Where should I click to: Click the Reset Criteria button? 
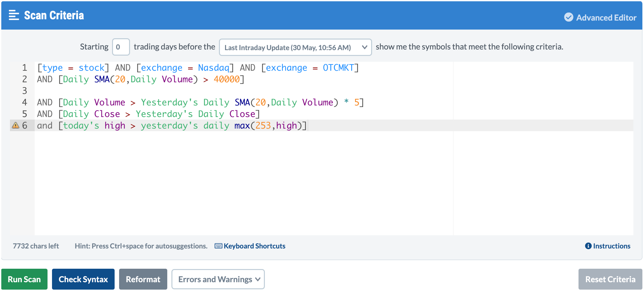(x=610, y=279)
